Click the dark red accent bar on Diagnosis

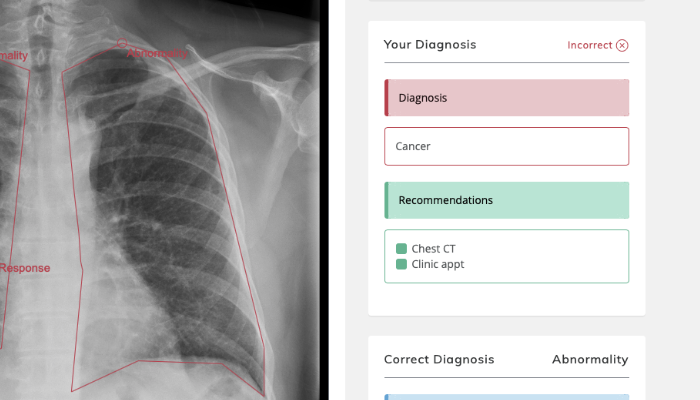[x=387, y=98]
